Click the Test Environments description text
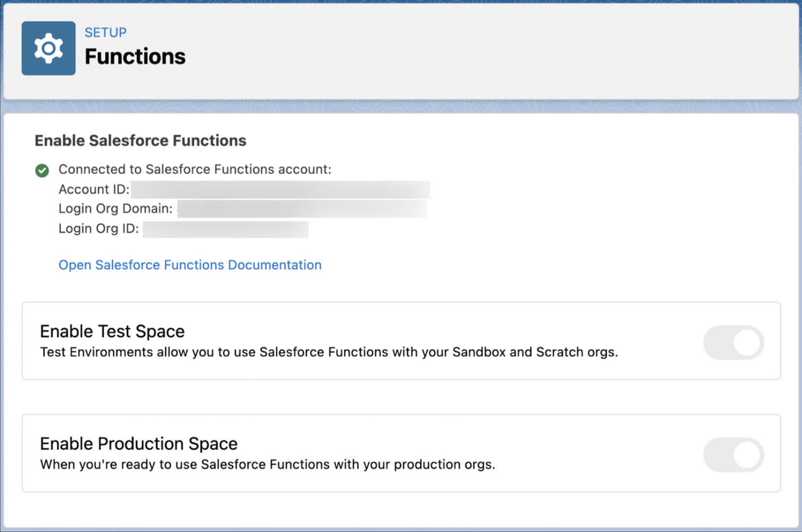This screenshot has width=802, height=532. point(329,352)
